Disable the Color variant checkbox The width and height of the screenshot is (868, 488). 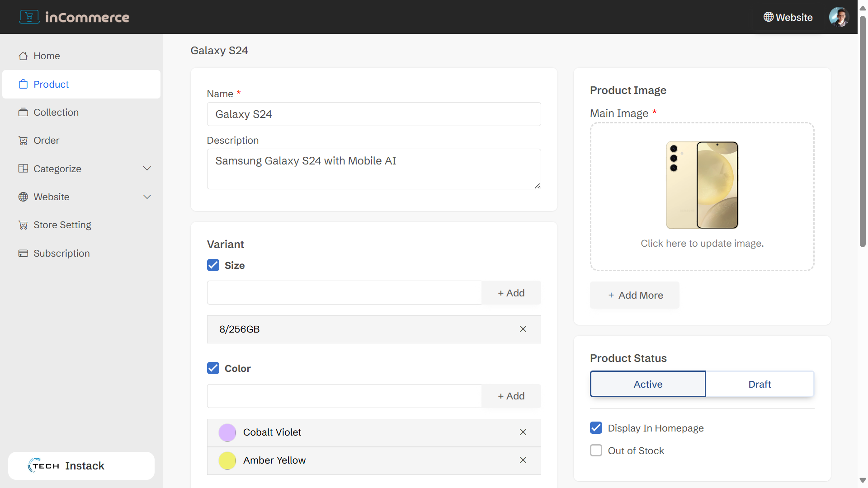[213, 368]
